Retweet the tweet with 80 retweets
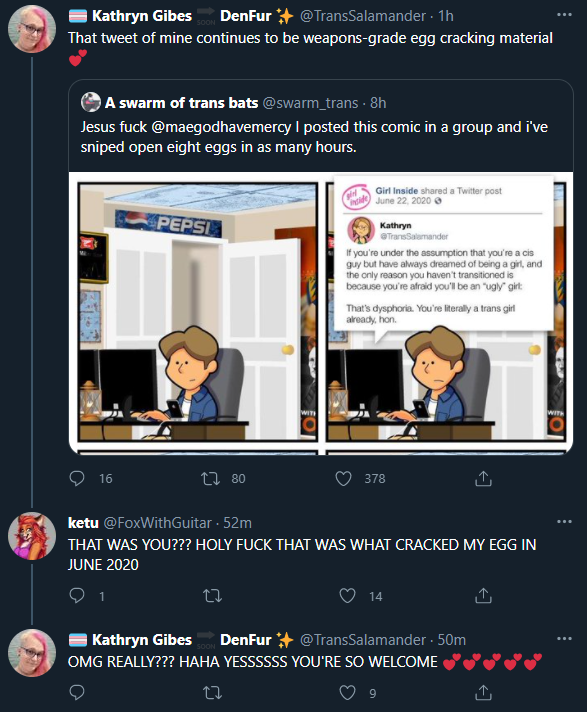The image size is (587, 712). point(211,478)
